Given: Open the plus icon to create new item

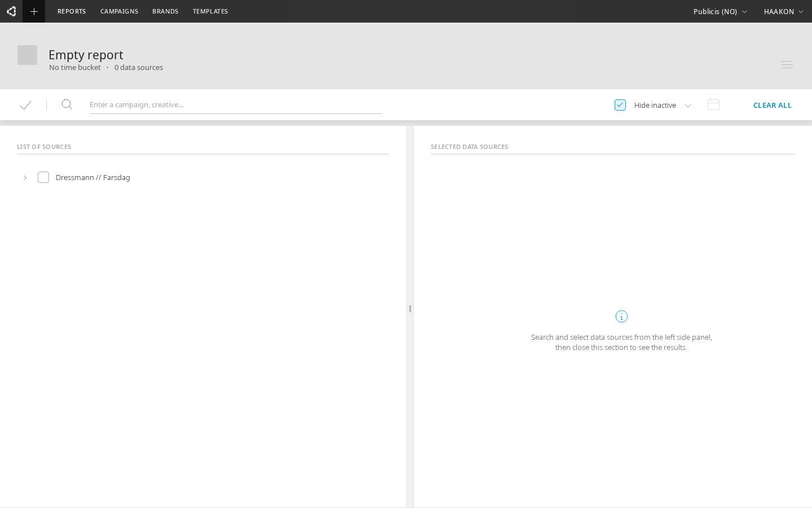Looking at the screenshot, I should coord(33,11).
